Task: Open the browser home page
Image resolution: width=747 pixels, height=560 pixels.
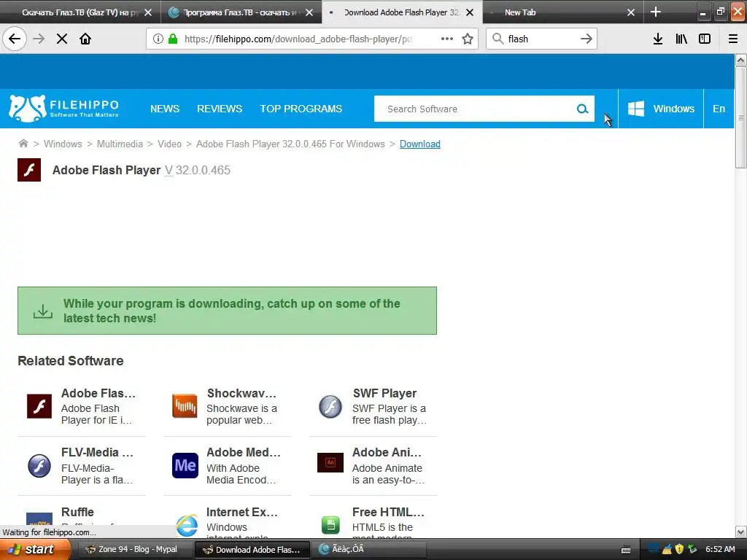Action: point(85,39)
